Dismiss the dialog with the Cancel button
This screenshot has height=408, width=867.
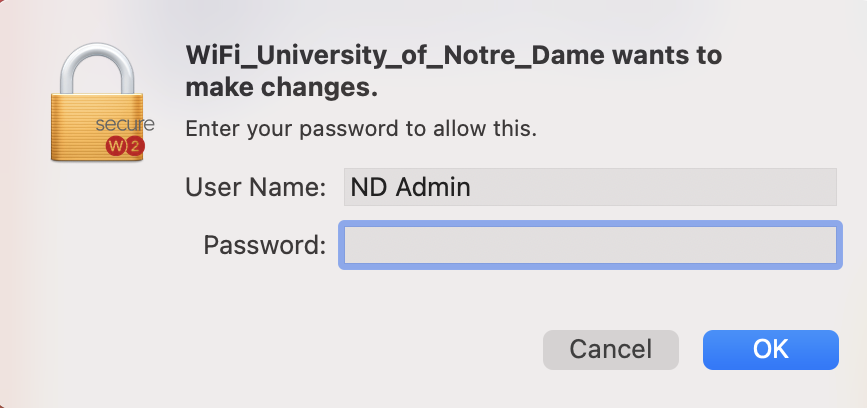tap(610, 349)
